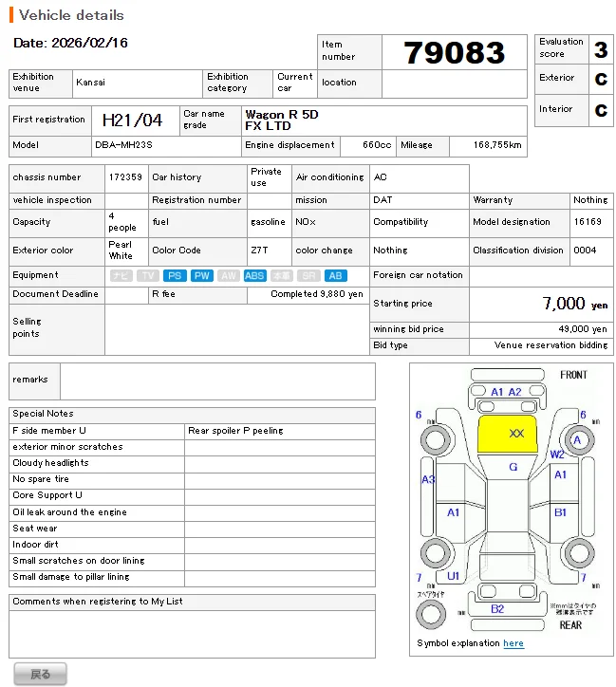Click color code Z7T

pyautogui.click(x=259, y=251)
